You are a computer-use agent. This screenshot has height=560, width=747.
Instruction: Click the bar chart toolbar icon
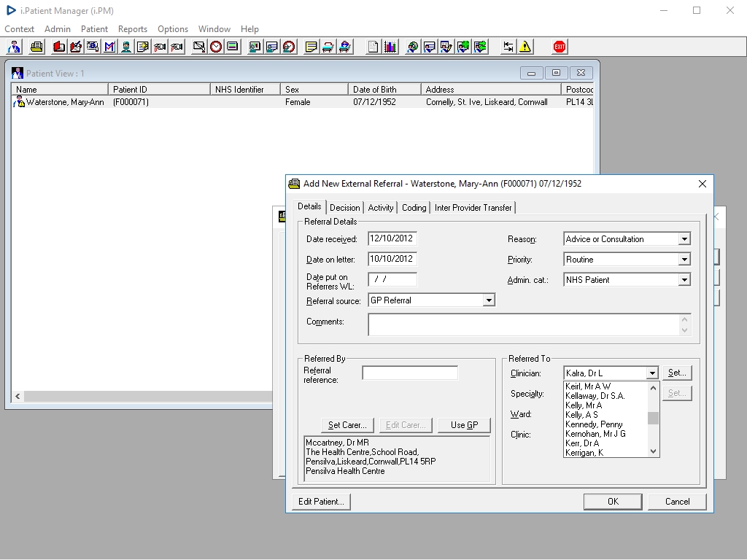click(x=390, y=47)
